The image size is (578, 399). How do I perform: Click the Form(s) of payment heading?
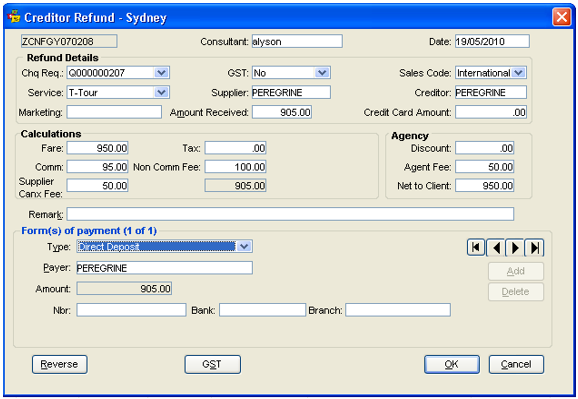89,231
